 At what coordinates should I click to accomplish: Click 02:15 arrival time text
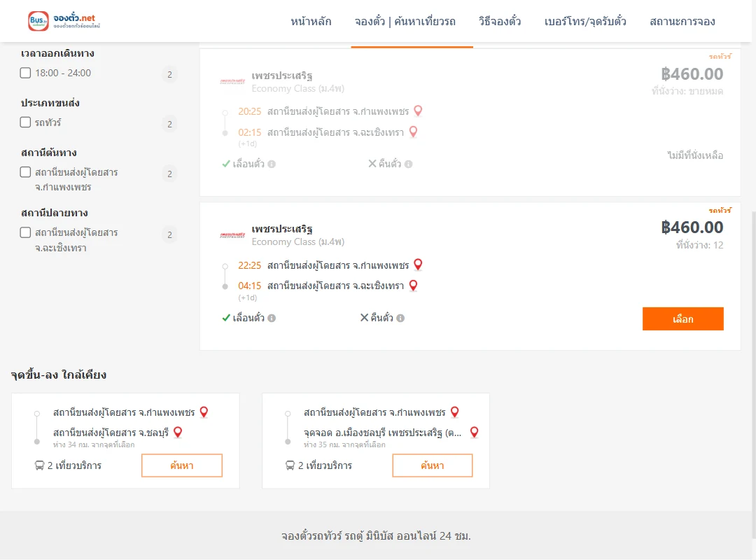pos(249,132)
